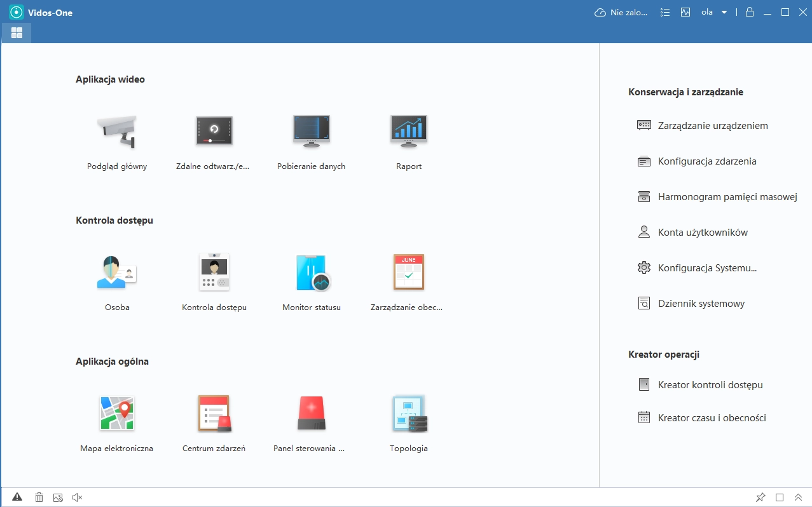Start Kreator kontroli dostępu
The width and height of the screenshot is (812, 507).
point(700,385)
